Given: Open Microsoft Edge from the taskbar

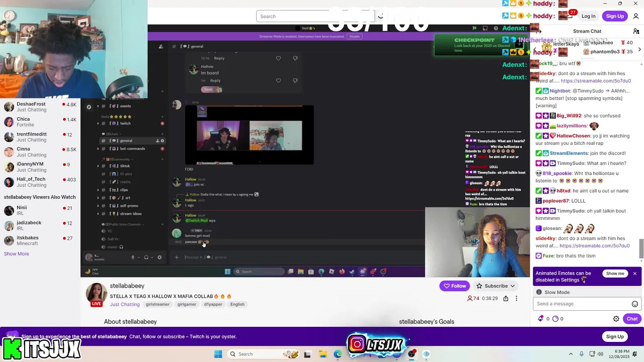Looking at the screenshot, I should click(338, 354).
